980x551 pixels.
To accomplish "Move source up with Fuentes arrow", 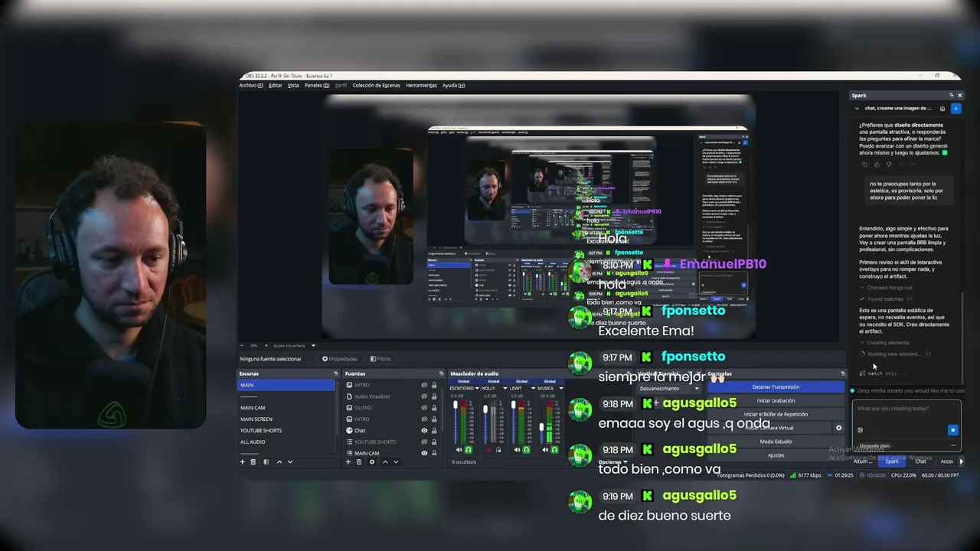I will pyautogui.click(x=385, y=461).
